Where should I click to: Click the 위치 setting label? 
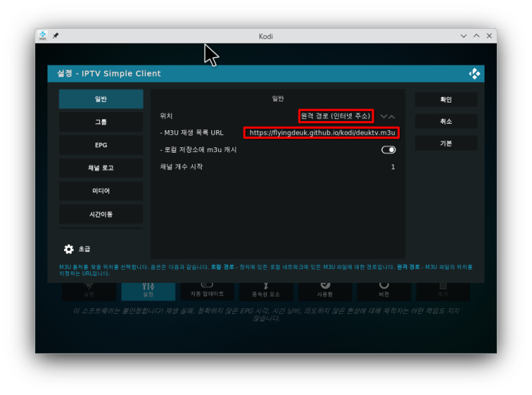tap(167, 116)
